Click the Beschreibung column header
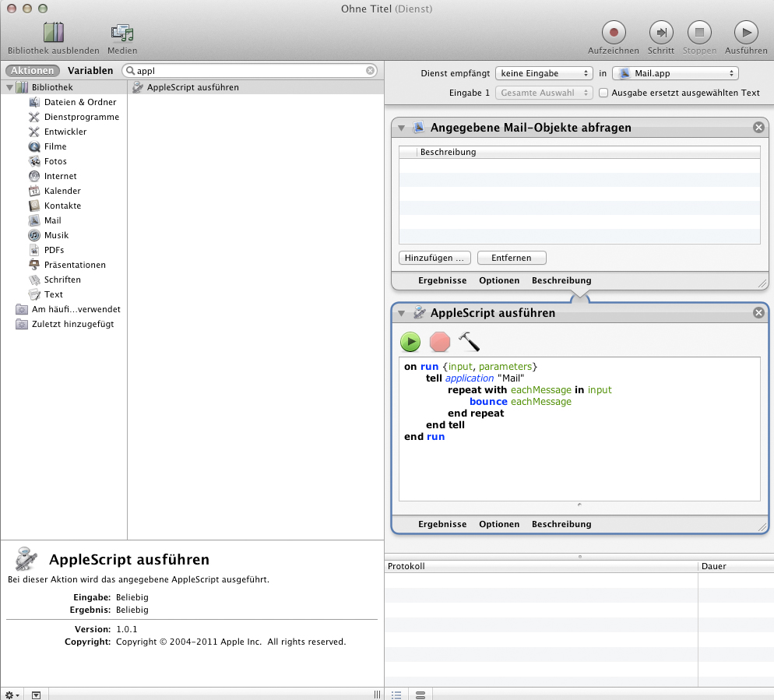The image size is (774, 700). pyautogui.click(x=589, y=152)
